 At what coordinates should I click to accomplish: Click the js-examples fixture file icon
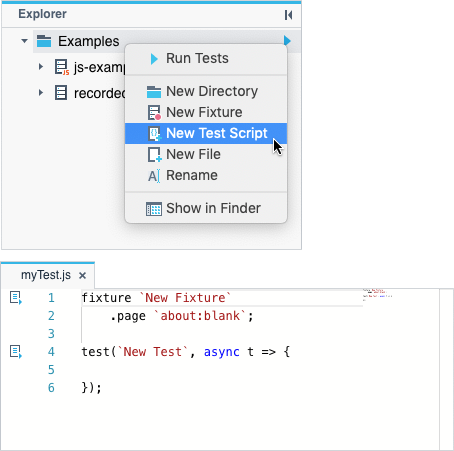[x=62, y=67]
